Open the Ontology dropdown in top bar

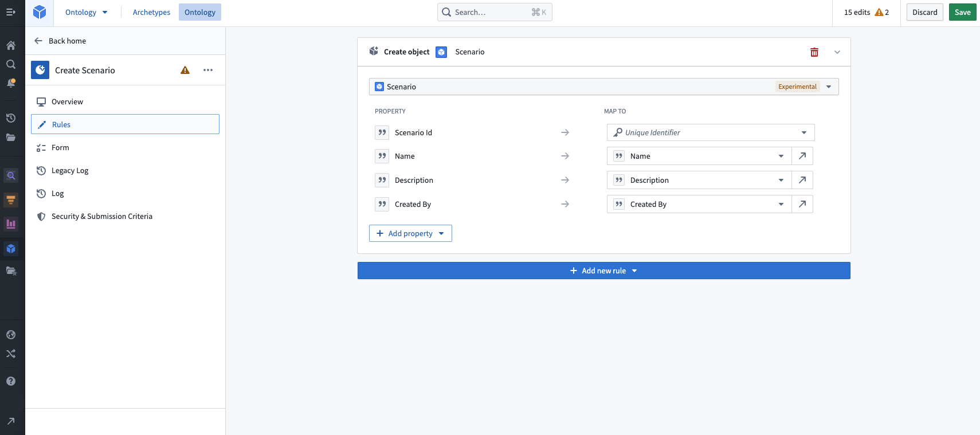pos(86,12)
